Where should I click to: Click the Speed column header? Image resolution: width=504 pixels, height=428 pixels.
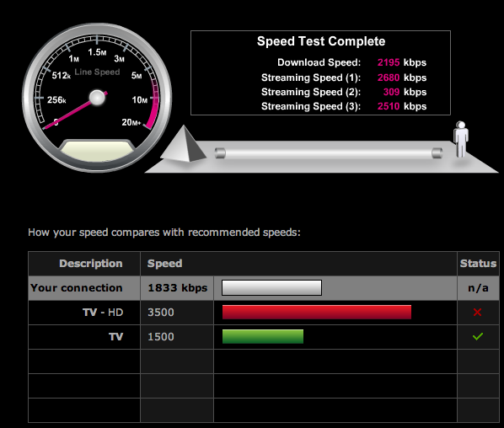(x=164, y=264)
